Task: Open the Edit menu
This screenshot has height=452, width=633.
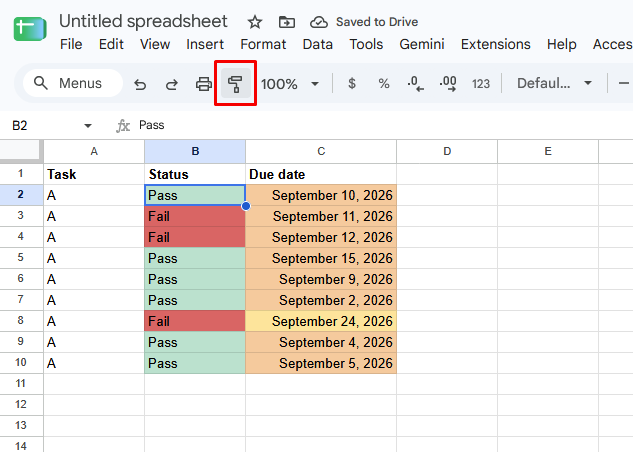Action: click(x=111, y=44)
